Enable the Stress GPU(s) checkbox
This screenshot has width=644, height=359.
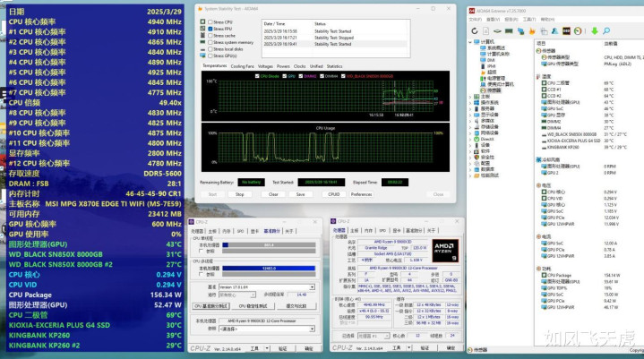click(x=210, y=56)
